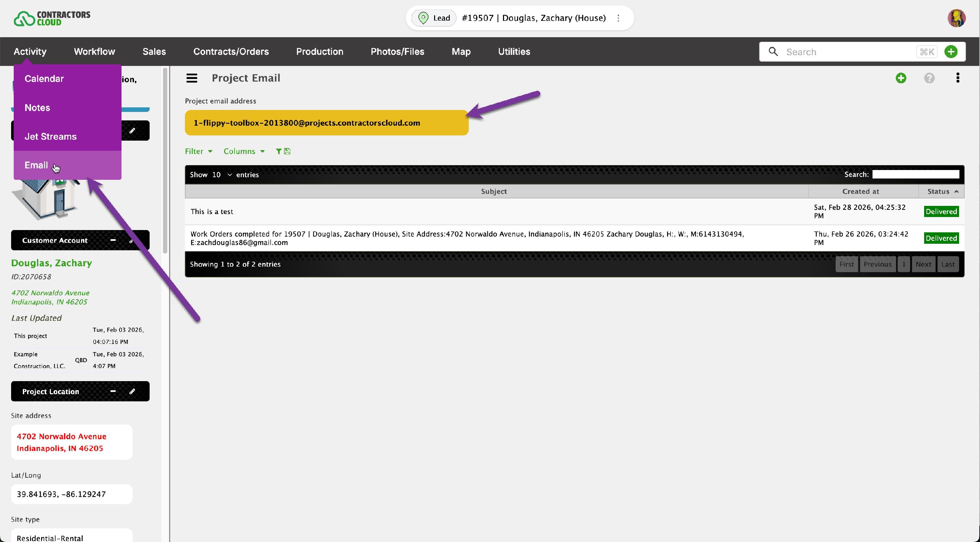
Task: Collapse the Project Location panel
Action: (113, 392)
